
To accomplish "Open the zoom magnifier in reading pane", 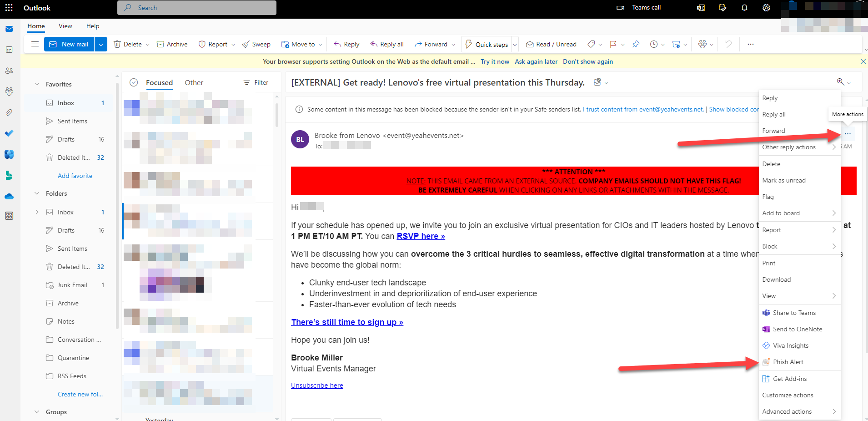I will pos(841,82).
